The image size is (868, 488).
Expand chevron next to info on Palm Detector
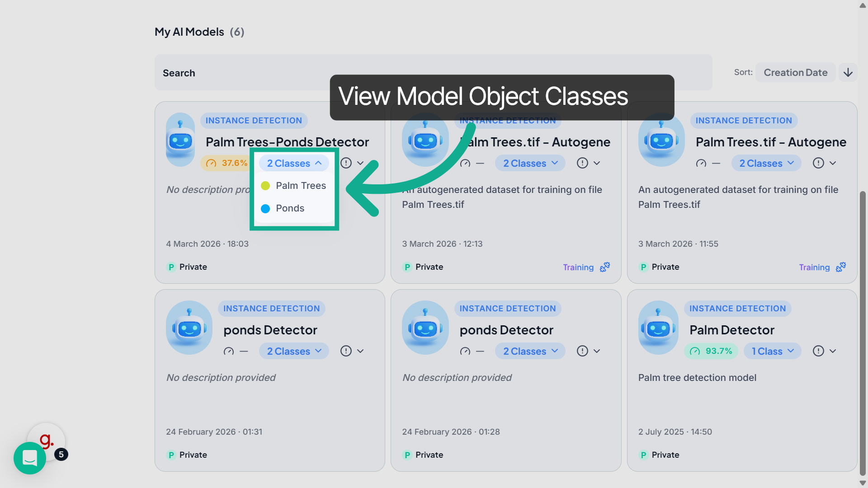(833, 351)
